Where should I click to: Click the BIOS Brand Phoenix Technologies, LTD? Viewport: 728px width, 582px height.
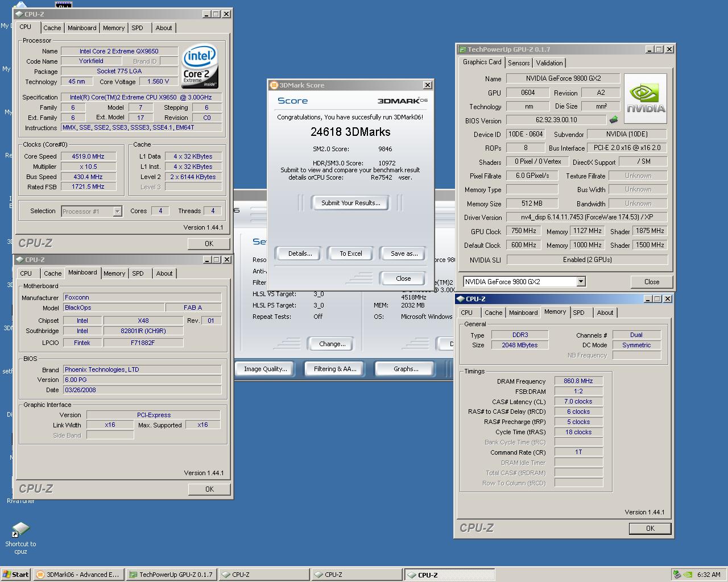pos(142,369)
